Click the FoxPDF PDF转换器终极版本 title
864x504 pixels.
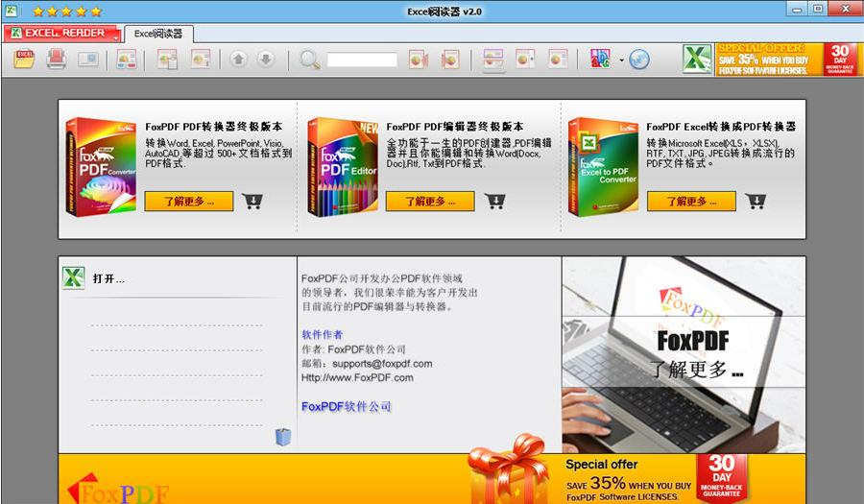point(214,127)
